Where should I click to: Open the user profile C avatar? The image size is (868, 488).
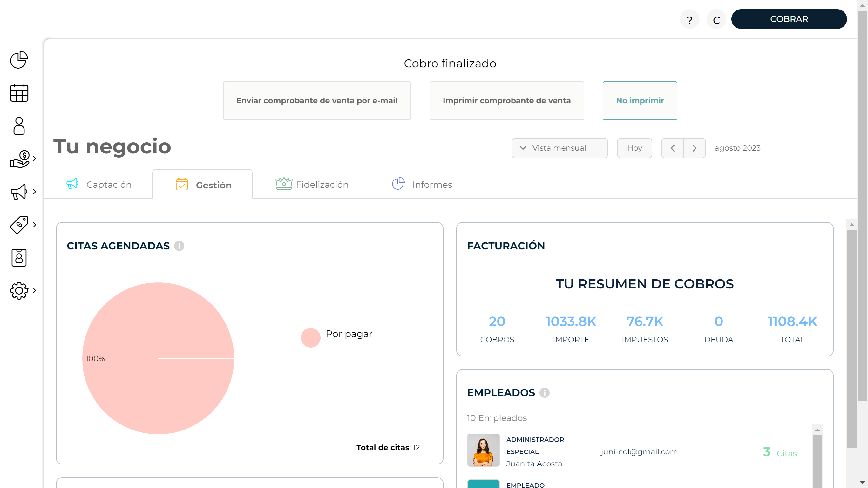(716, 20)
